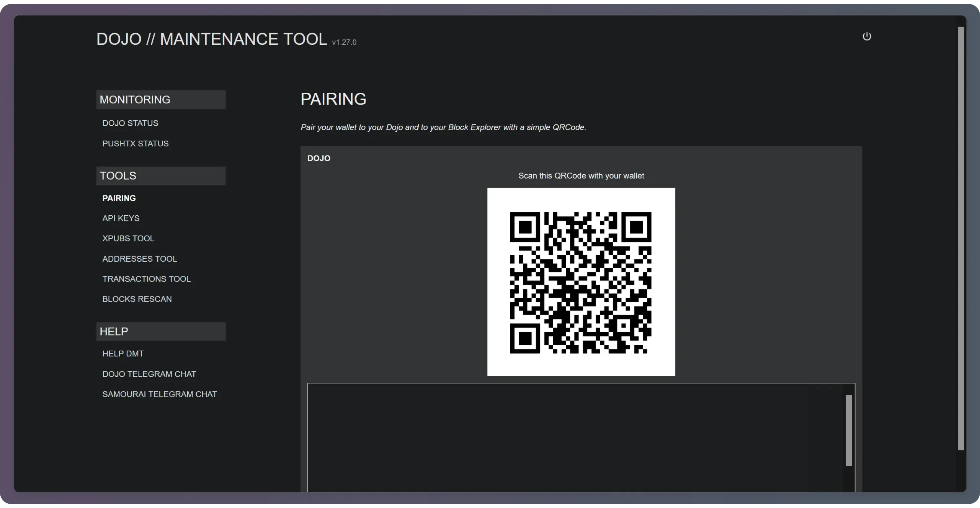
Task: Open the Xpubs Tool
Action: (x=128, y=238)
